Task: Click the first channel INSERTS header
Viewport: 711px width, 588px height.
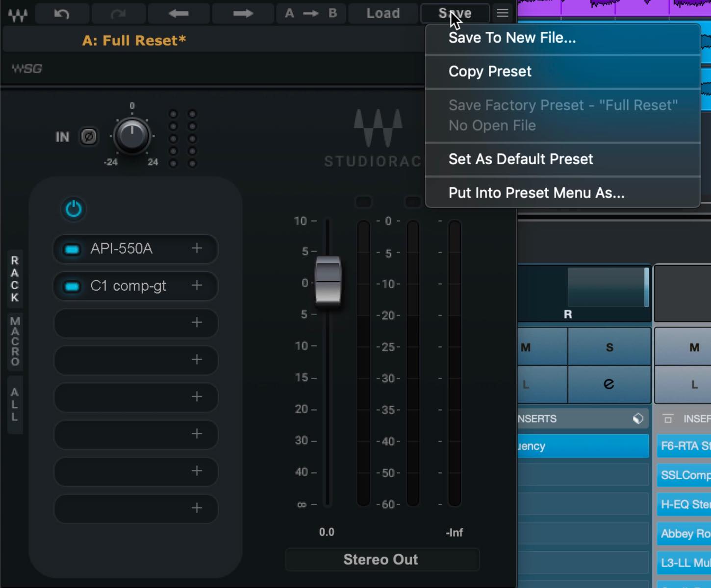Action: (x=583, y=418)
